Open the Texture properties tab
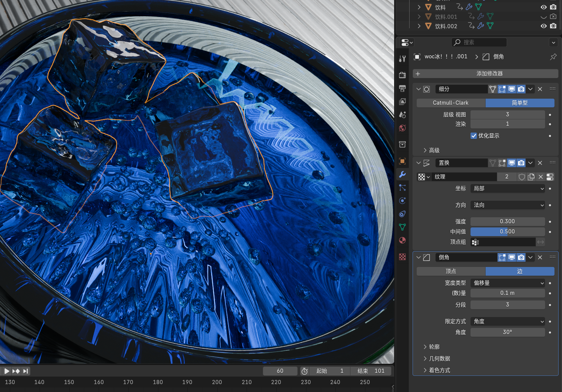Viewport: 562px width, 392px height. 402,257
